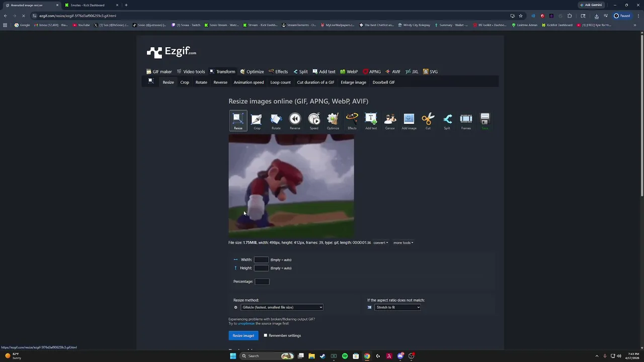Screen dimensions: 644x362
Task: Open the WebP menu item
Action: [x=349, y=71]
